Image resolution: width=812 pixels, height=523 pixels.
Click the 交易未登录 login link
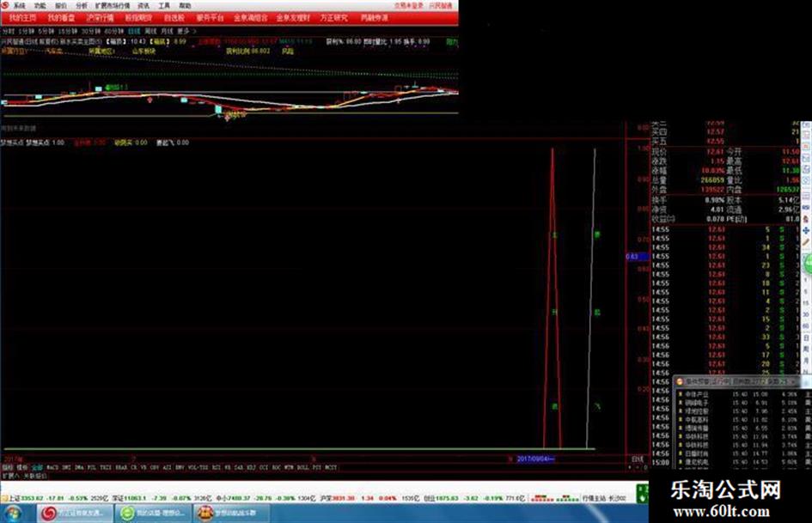coord(409,6)
